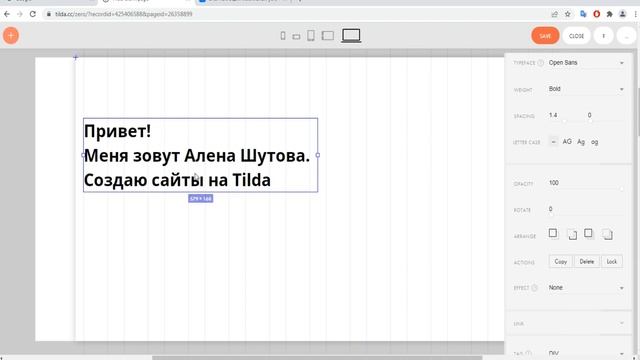640x360 pixels.
Task: Switch to smallest phone portrait view
Action: (283, 36)
